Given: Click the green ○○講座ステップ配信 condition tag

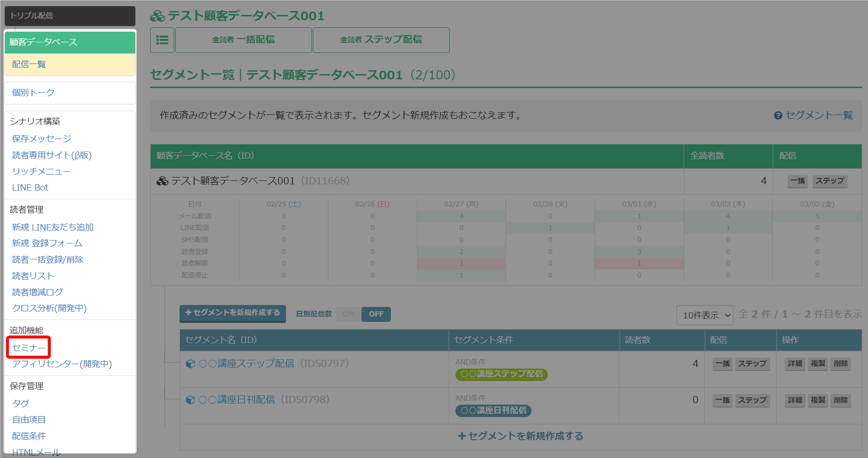Looking at the screenshot, I should pos(501,374).
